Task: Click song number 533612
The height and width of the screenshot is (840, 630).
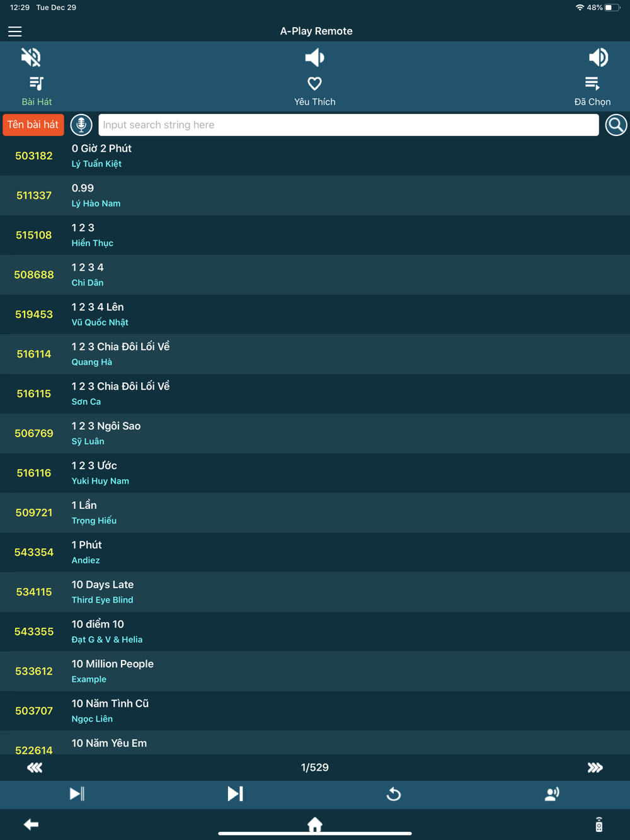Action: pyautogui.click(x=34, y=671)
